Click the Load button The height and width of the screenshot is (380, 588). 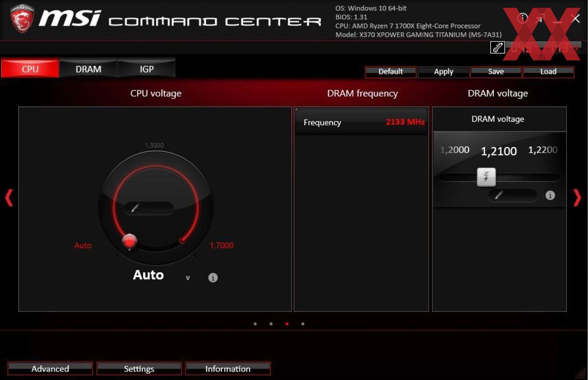pyautogui.click(x=548, y=72)
